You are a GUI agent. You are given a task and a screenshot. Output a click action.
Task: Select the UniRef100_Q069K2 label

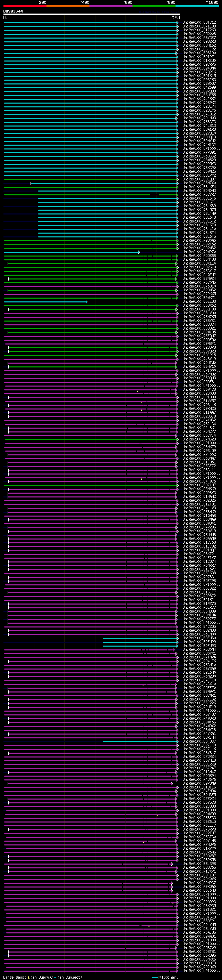click(199, 103)
